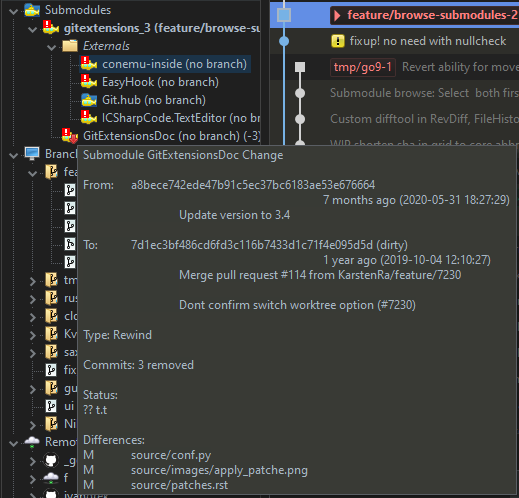Collapse the gitextensions_3 submodule node
519x498 pixels.
(x=32, y=29)
